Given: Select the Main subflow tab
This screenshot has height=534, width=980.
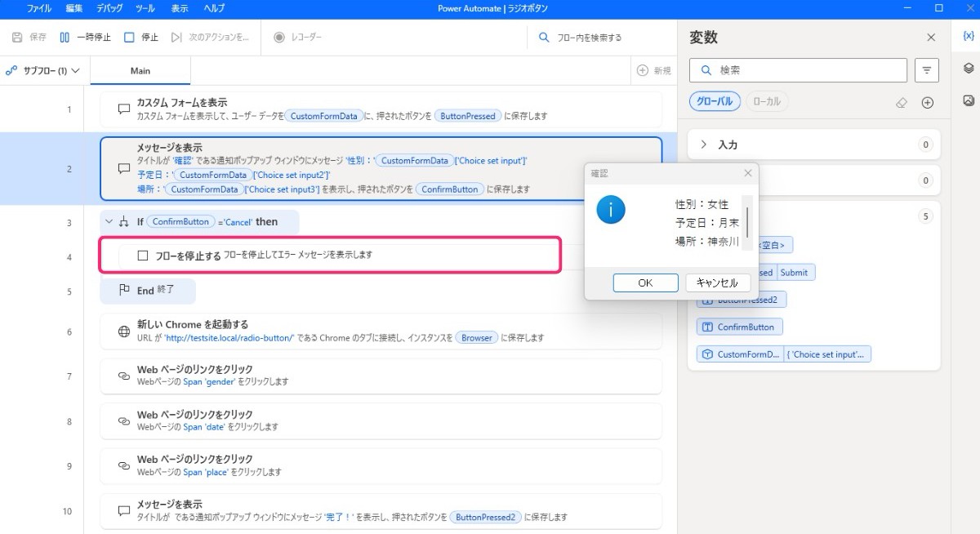Looking at the screenshot, I should [140, 71].
